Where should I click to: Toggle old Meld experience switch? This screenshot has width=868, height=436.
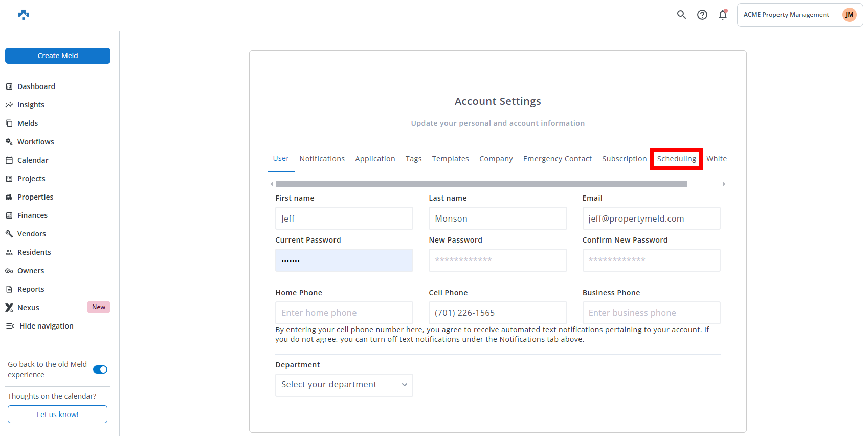click(100, 369)
